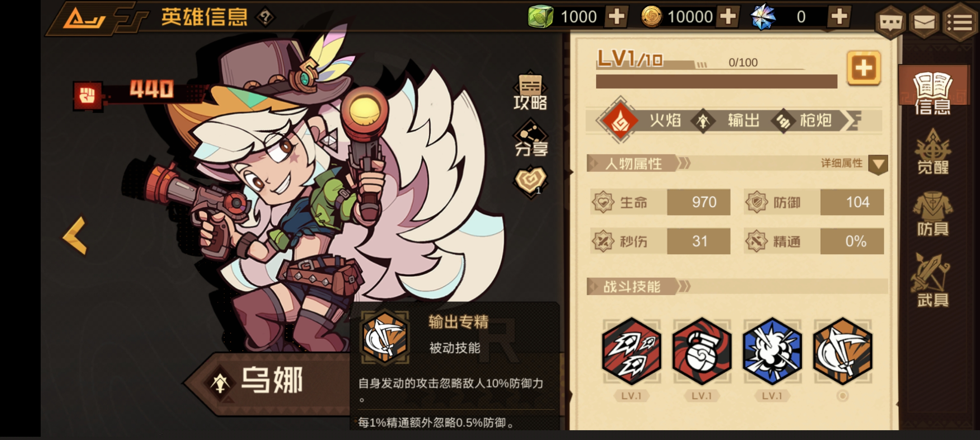
Task: Switch to the 觉醒 tab
Action: point(933,152)
